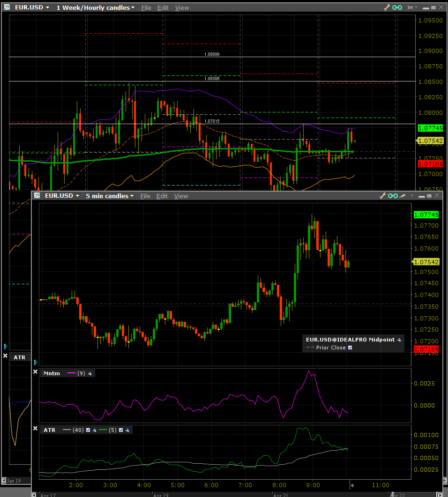Click yellow 1.07542 last price tag in 5 min chart

coord(426,262)
